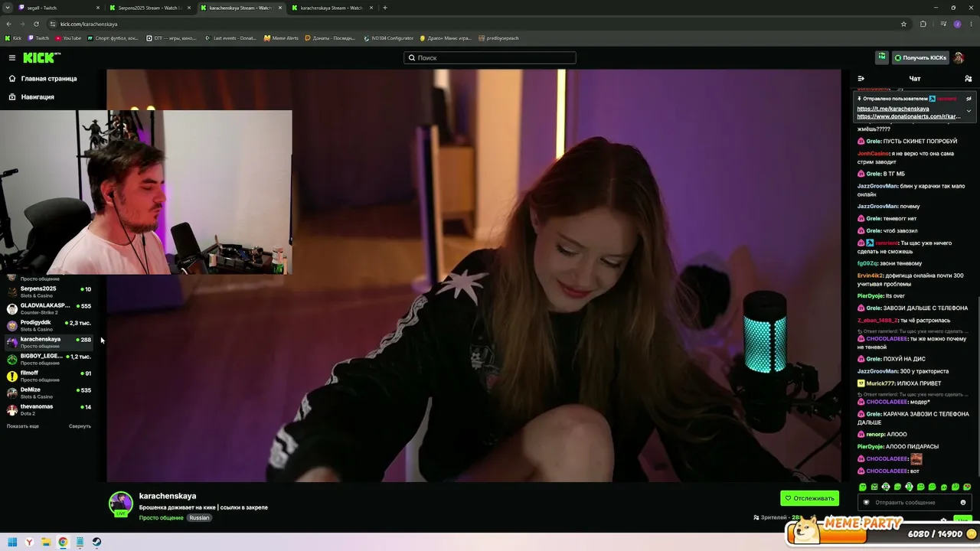Open Steam from the taskbar
This screenshot has width=980, height=551.
pyautogui.click(x=96, y=542)
